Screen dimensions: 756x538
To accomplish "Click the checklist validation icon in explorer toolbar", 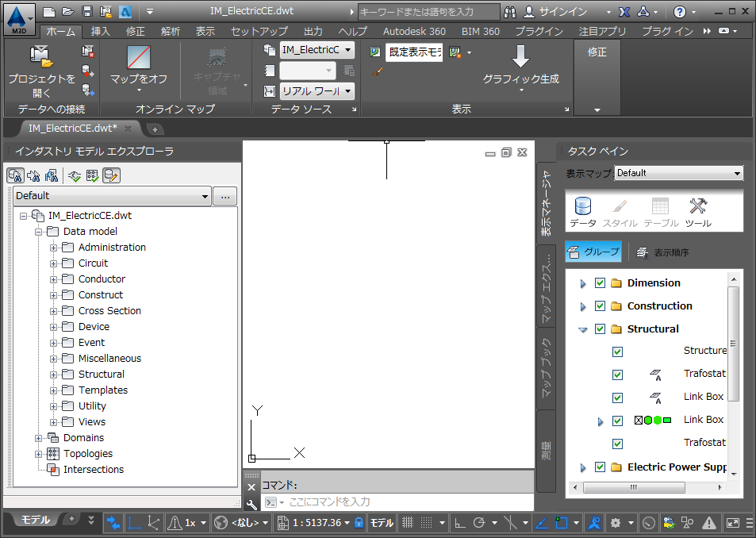I will (x=93, y=175).
